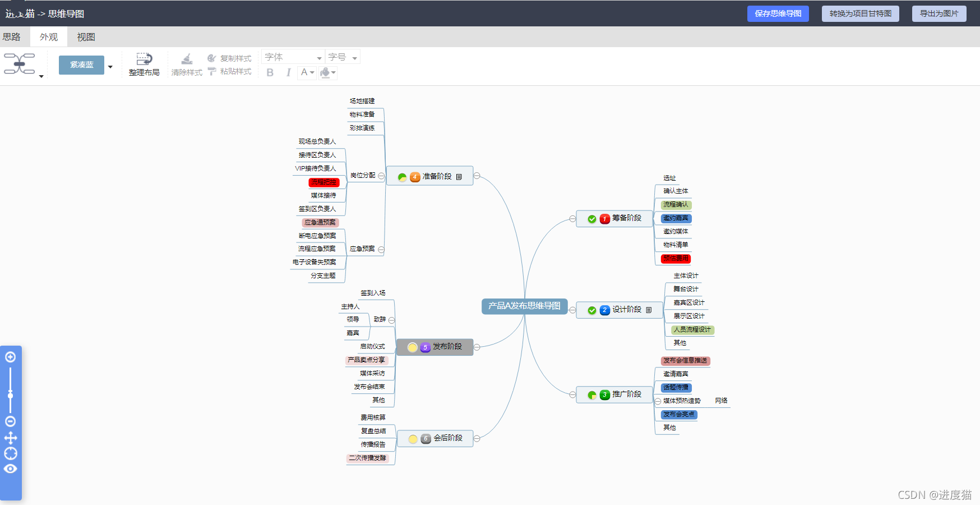980x505 pixels.
Task: Collapse the 发布阶段 branch toggle
Action: [x=477, y=347]
